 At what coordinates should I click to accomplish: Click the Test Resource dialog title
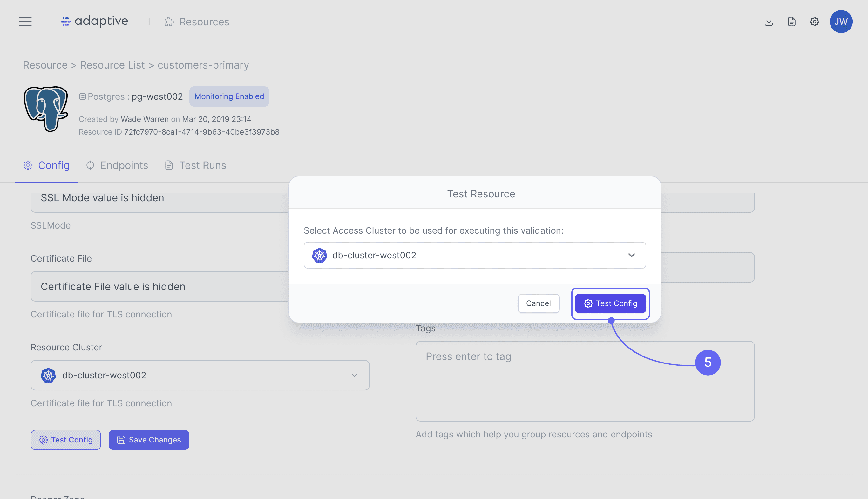pyautogui.click(x=481, y=194)
